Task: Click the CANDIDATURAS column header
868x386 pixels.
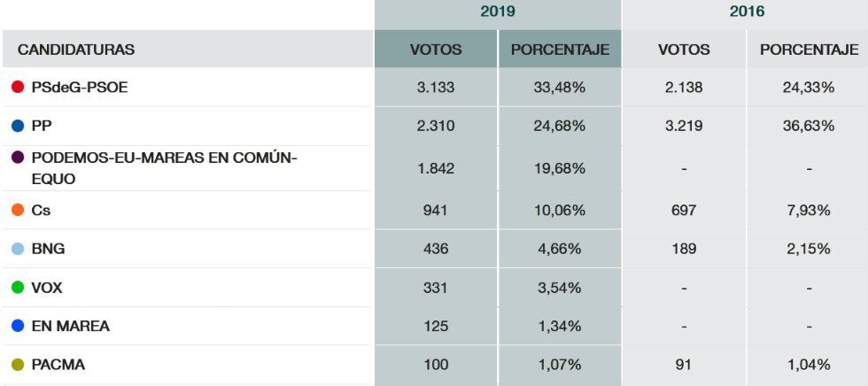Action: (x=76, y=50)
